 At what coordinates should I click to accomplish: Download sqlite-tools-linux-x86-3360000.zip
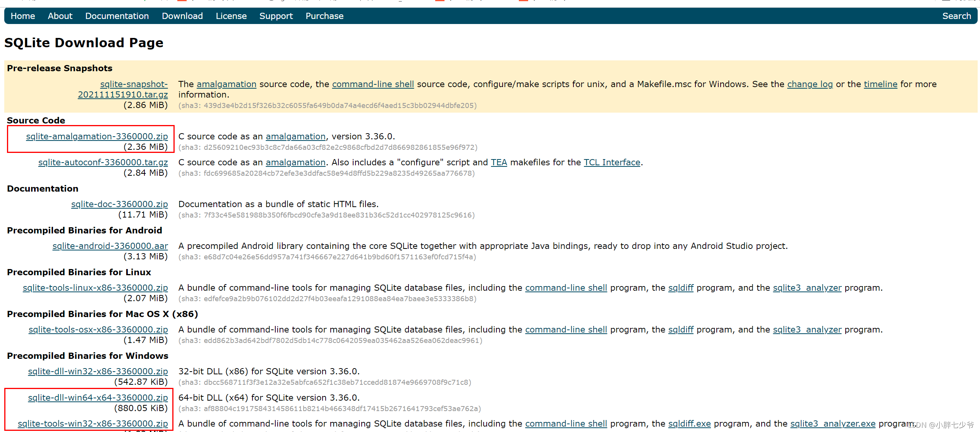pos(95,288)
